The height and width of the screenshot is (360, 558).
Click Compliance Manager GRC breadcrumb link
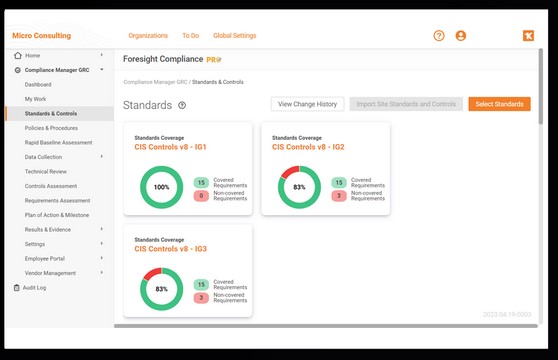pos(155,82)
